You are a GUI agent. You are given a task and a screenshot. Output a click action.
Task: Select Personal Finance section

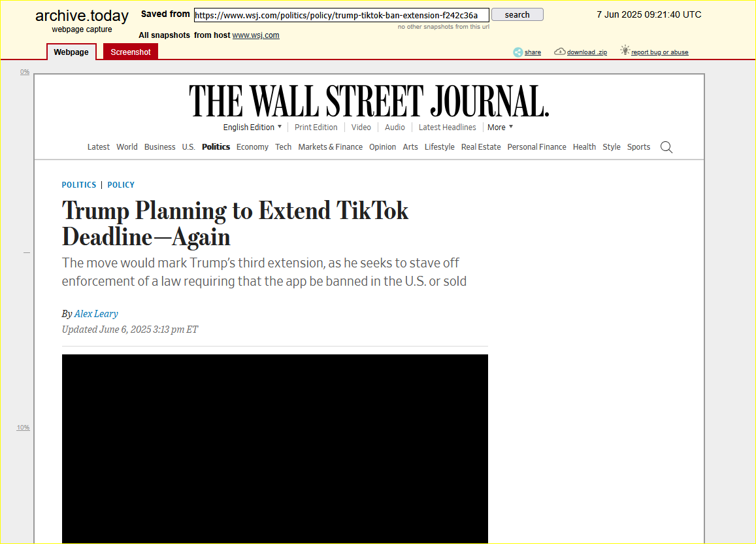536,147
